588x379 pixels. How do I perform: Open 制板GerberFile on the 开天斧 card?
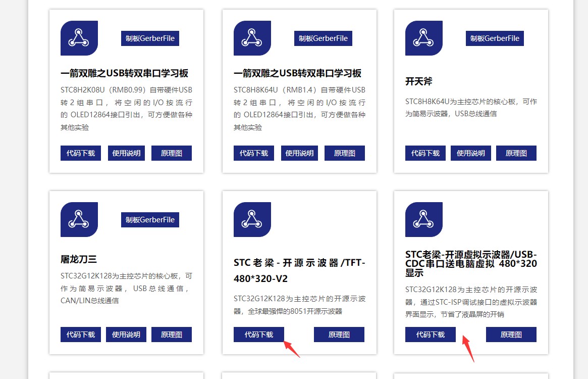[x=495, y=38]
